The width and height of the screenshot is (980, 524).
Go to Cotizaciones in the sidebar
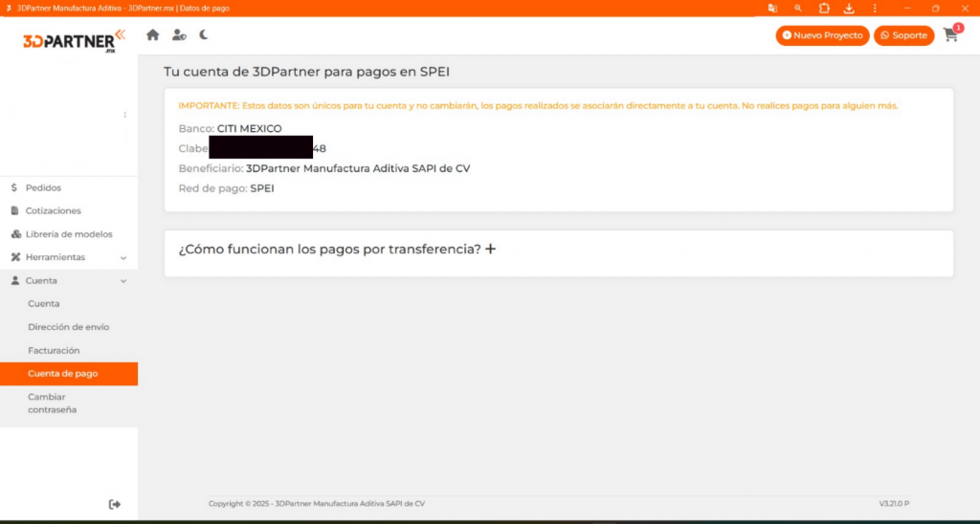53,211
